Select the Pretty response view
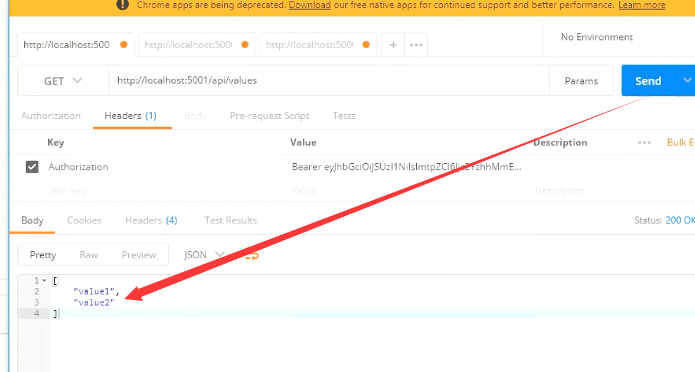Image resolution: width=695 pixels, height=372 pixels. pyautogui.click(x=43, y=255)
